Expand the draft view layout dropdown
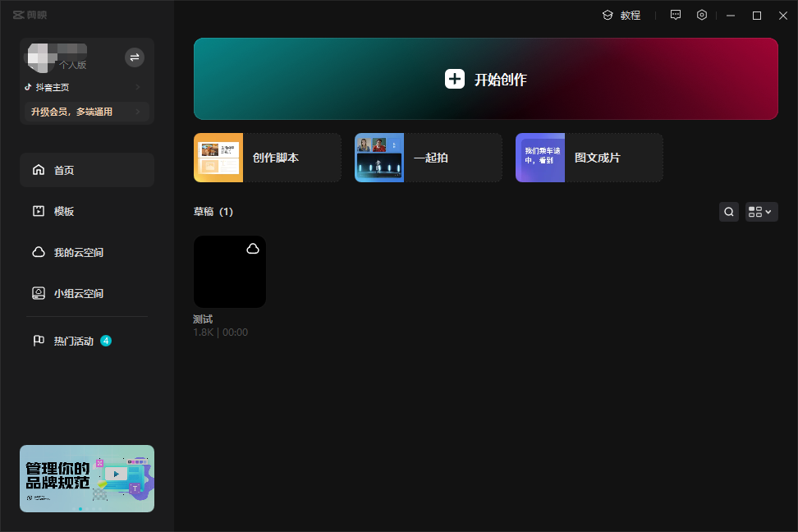The width and height of the screenshot is (798, 532). coord(761,212)
